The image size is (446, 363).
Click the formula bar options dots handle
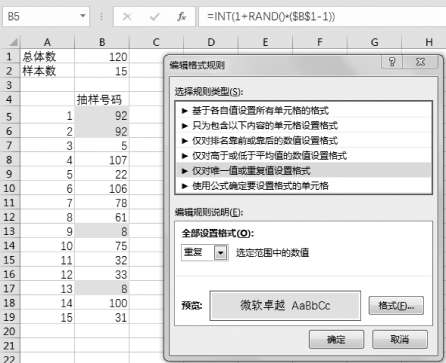point(101,16)
